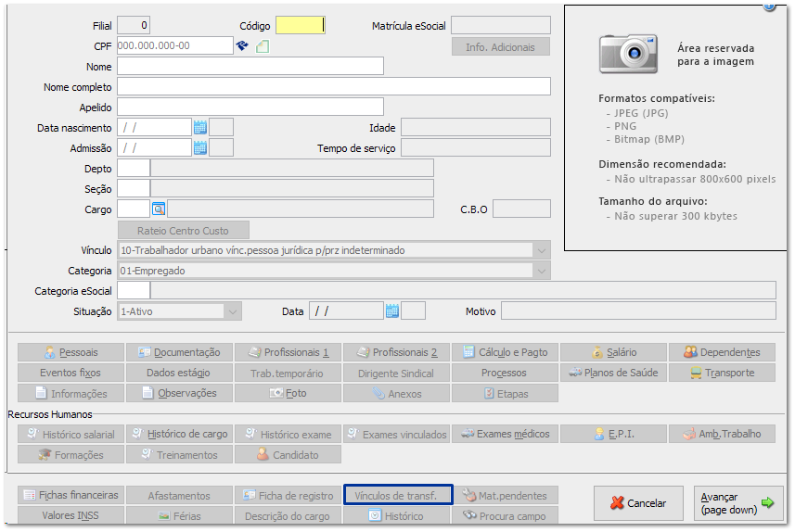Screen dimensions: 795x532
Task: Click into the Nome completo field
Action: point(333,87)
